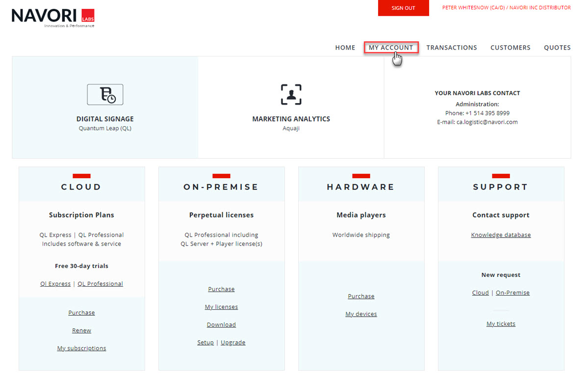Viewport: 588px width, 380px height.
Task: Select the Digital Signage cart icon
Action: click(105, 94)
